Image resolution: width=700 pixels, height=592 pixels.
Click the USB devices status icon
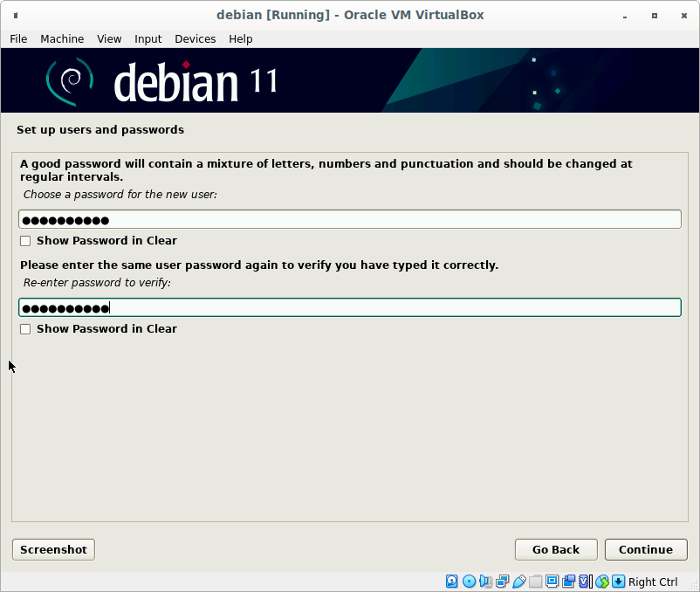[518, 582]
